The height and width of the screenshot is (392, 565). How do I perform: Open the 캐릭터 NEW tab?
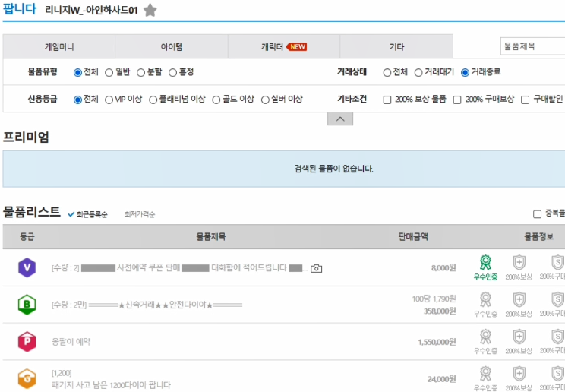click(x=284, y=46)
